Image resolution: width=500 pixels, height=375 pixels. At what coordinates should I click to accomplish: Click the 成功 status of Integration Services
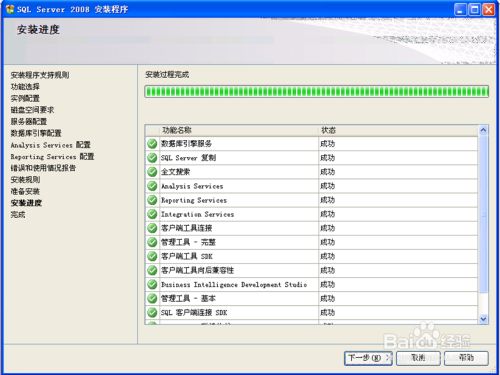(327, 214)
